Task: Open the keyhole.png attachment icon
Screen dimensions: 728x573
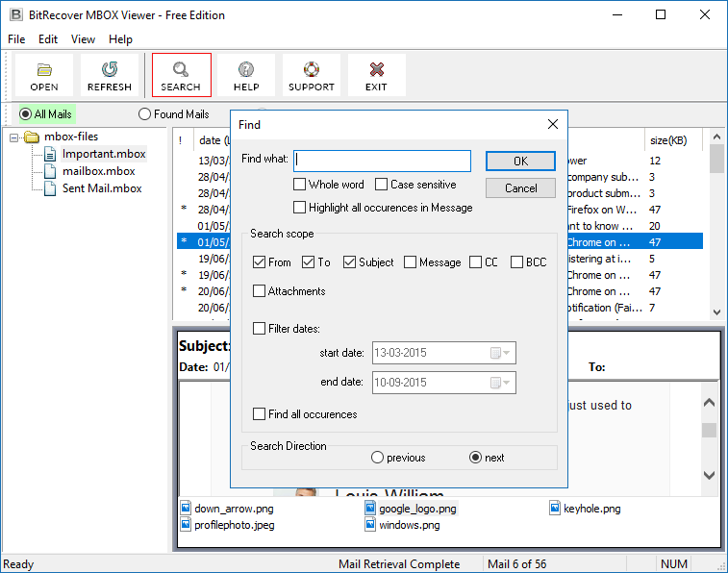Action: tap(555, 508)
